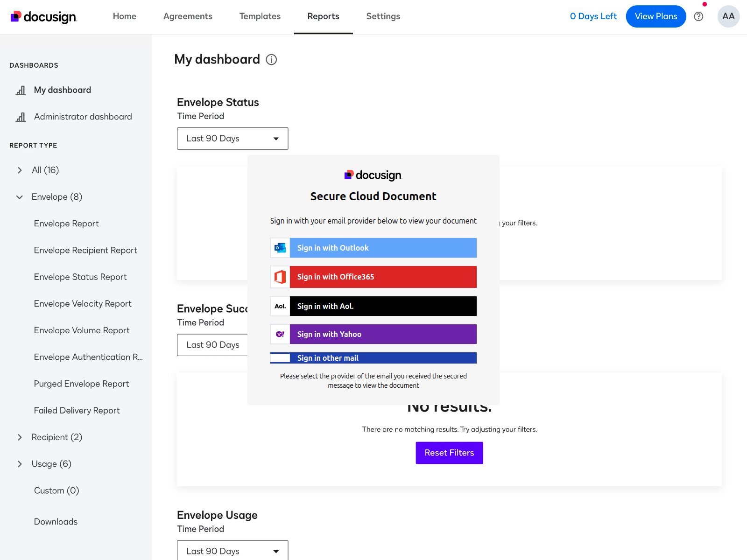Click the View Plans button
The image size is (747, 560).
(656, 16)
